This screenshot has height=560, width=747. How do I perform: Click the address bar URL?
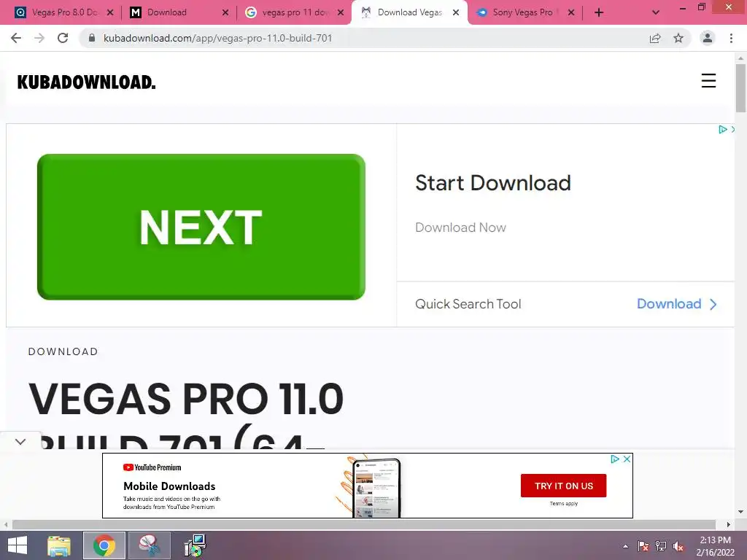217,38
